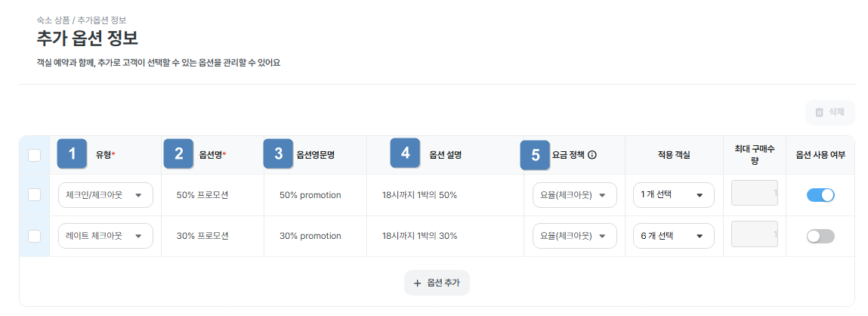The height and width of the screenshot is (316, 868).
Task: Open 요율(체크아웃) dropdown in 50% 프로모션 row
Action: pyautogui.click(x=574, y=195)
